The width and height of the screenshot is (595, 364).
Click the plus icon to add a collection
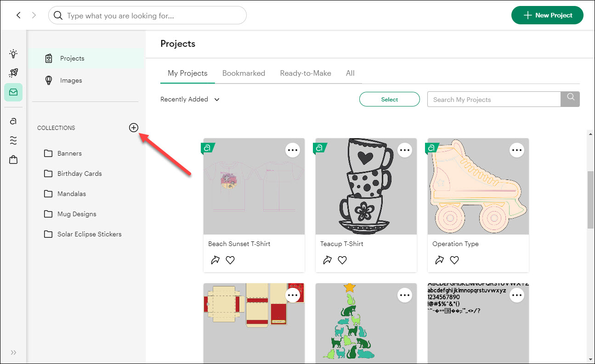click(133, 128)
